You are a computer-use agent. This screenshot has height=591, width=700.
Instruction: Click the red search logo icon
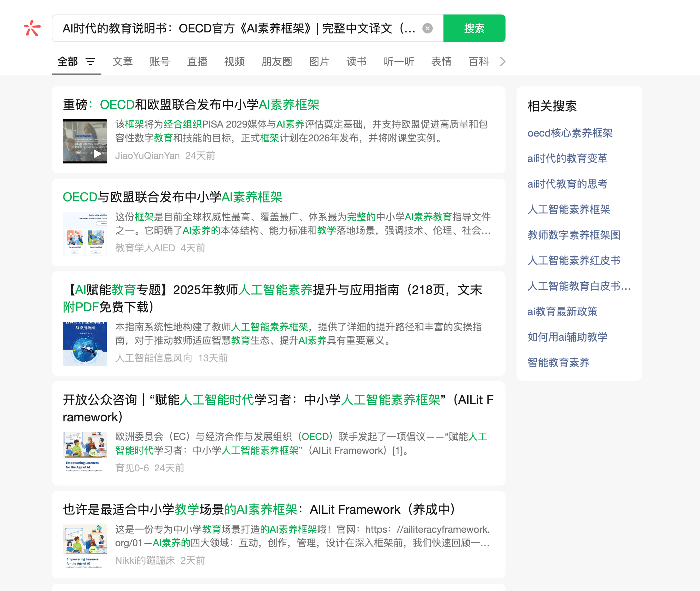pyautogui.click(x=32, y=28)
